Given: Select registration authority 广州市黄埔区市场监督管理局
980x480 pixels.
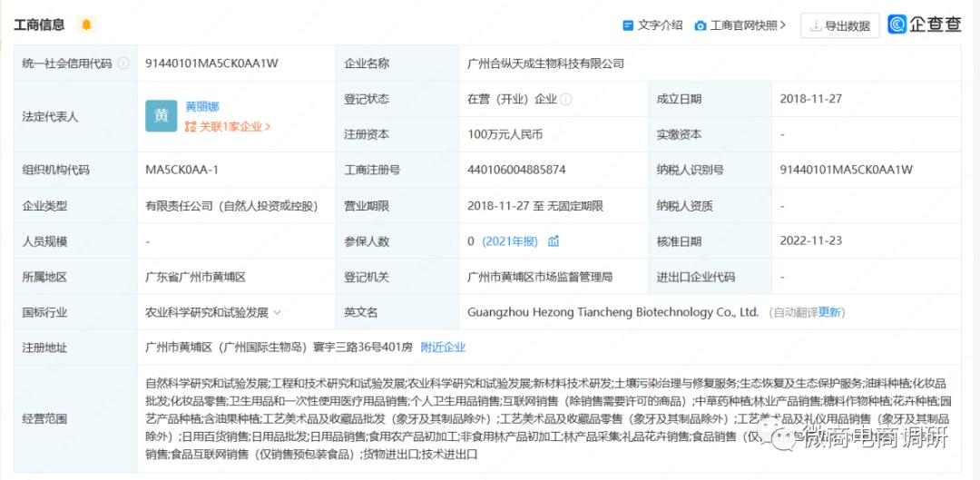Looking at the screenshot, I should pyautogui.click(x=540, y=277).
